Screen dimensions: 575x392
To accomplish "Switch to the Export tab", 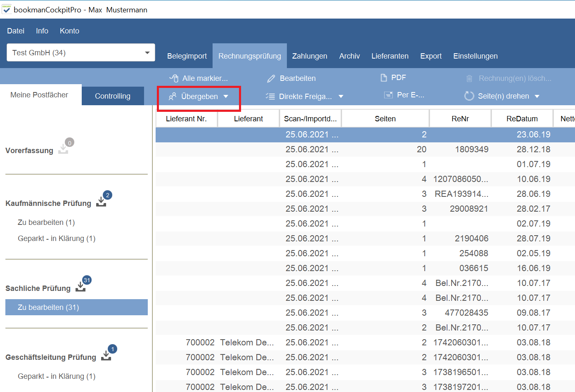I will (x=431, y=56).
